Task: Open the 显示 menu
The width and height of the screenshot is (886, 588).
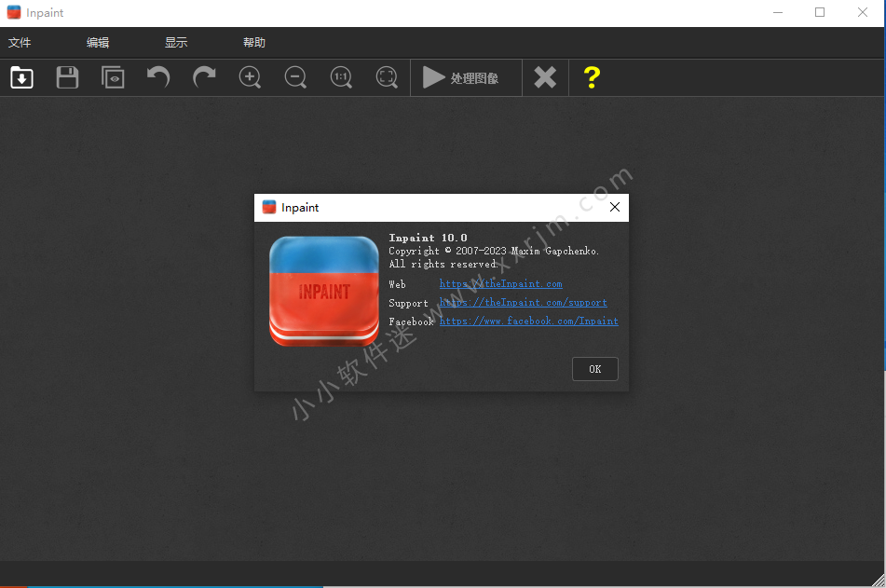Action: pos(176,43)
